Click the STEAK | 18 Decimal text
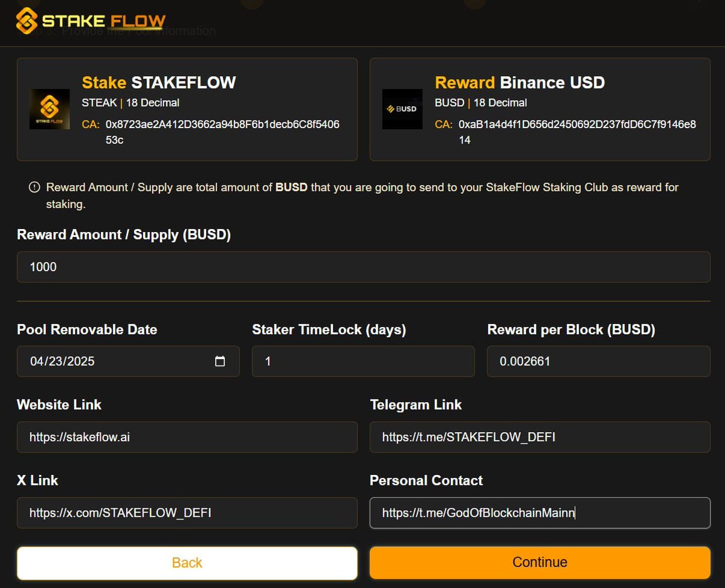725x588 pixels. [130, 103]
